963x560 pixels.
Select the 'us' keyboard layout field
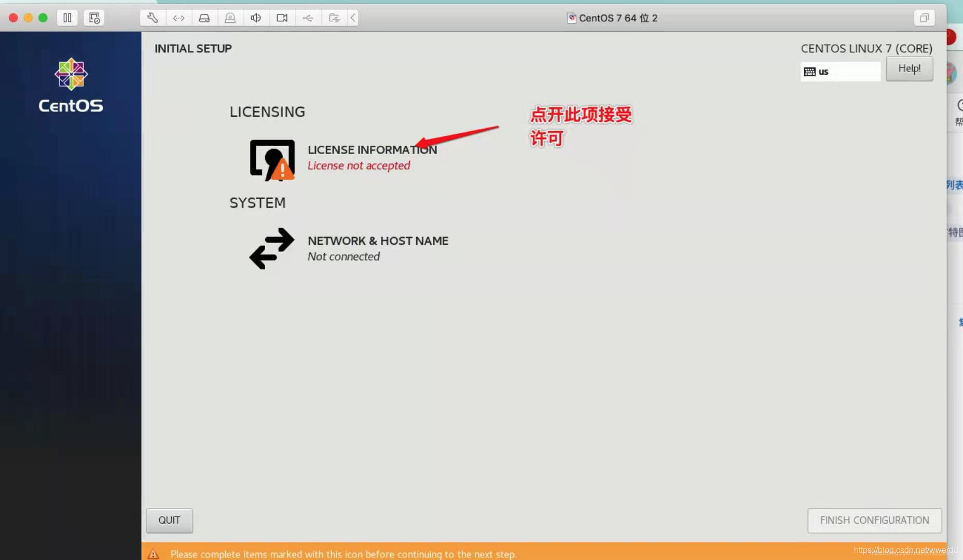(841, 72)
